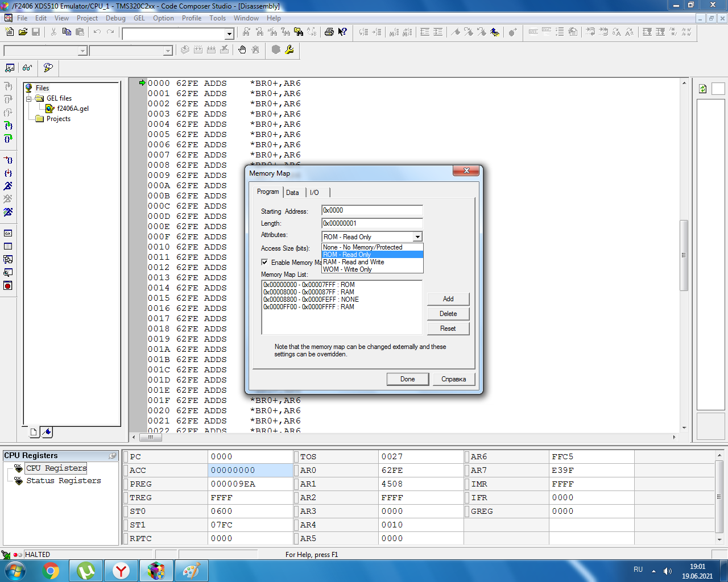
Task: Click the Step Over icon in left toolbar
Action: [8, 99]
